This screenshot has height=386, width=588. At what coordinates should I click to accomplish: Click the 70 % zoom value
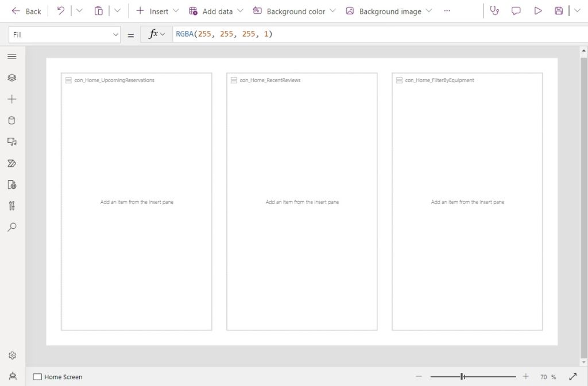tap(548, 377)
